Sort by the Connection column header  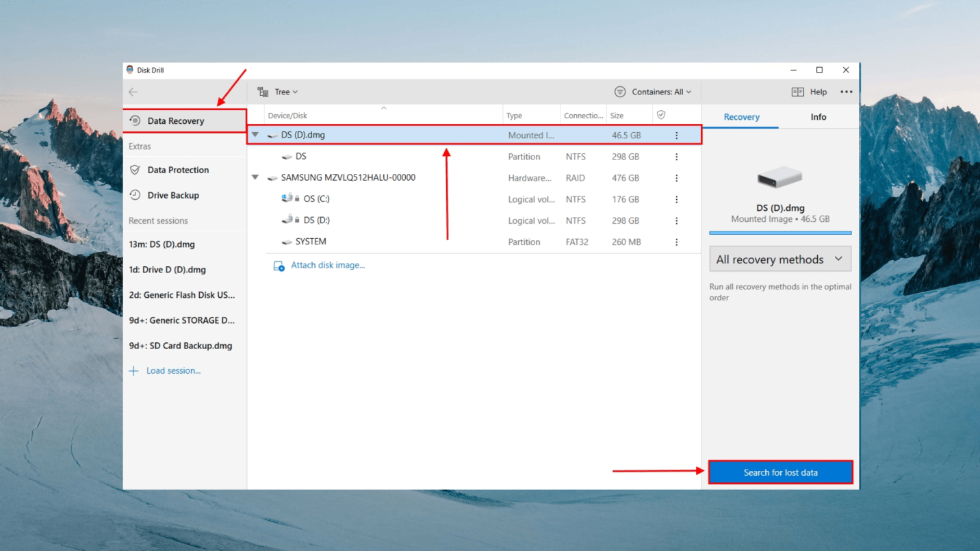(x=584, y=115)
